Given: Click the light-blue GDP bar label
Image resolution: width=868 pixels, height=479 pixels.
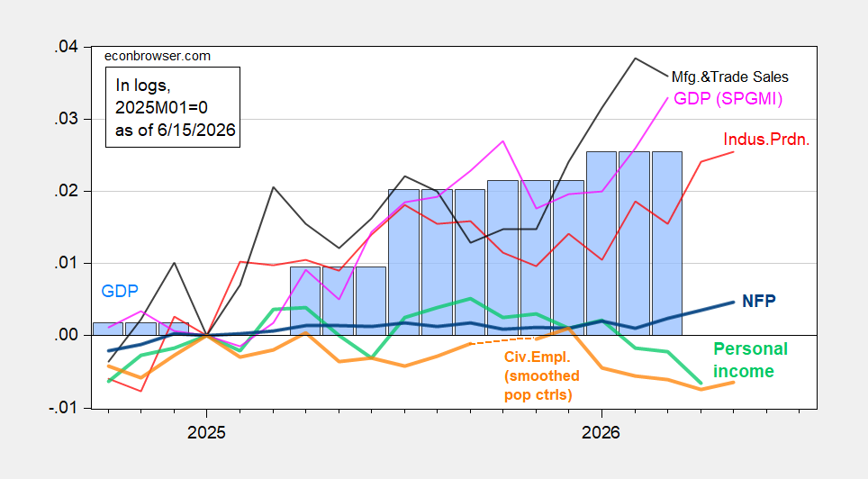Looking at the screenshot, I should [120, 291].
